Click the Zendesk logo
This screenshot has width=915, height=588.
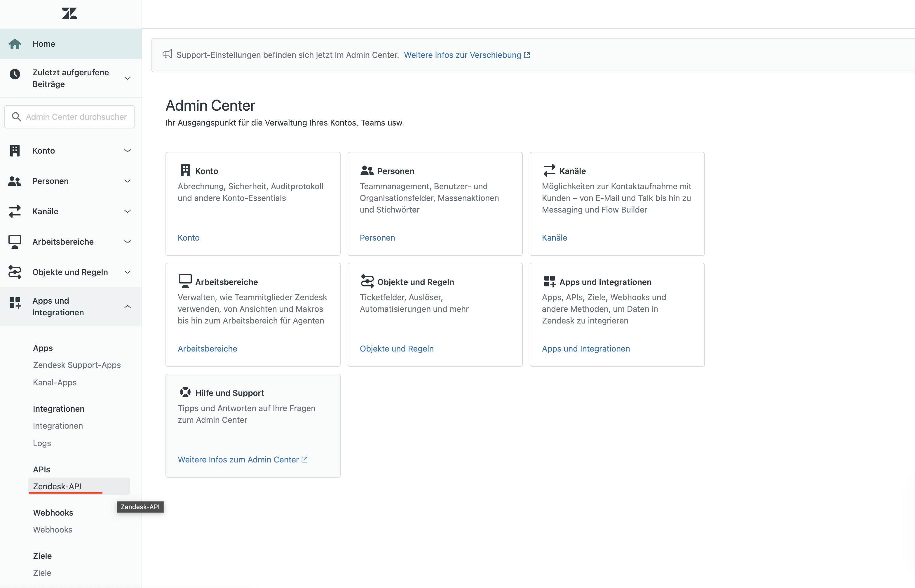[x=69, y=13]
